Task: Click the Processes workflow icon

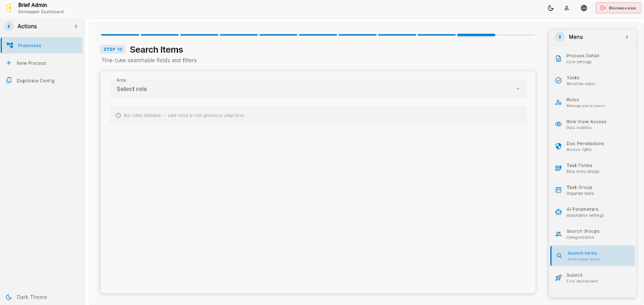Action: [9, 45]
